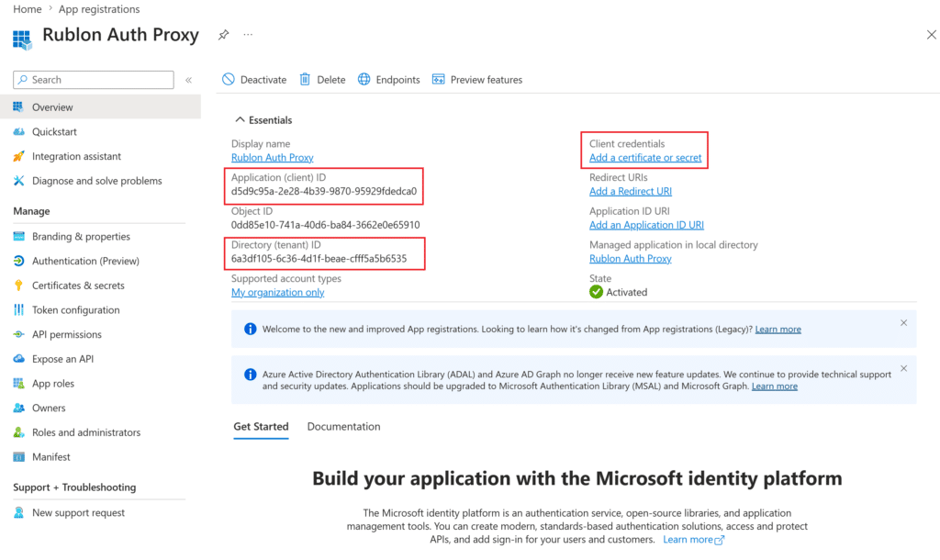Open Expose an API cloud icon
Viewport: 940px width, 560px height.
(18, 359)
